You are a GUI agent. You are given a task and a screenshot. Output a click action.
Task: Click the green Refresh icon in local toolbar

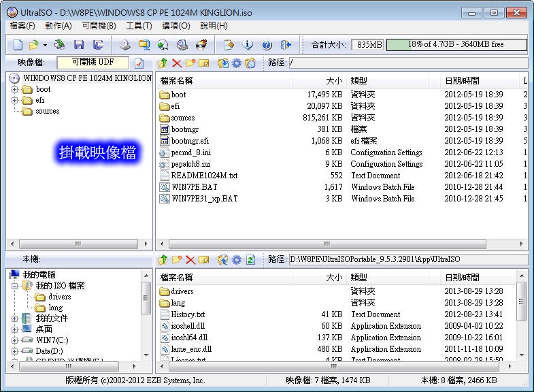(x=250, y=260)
